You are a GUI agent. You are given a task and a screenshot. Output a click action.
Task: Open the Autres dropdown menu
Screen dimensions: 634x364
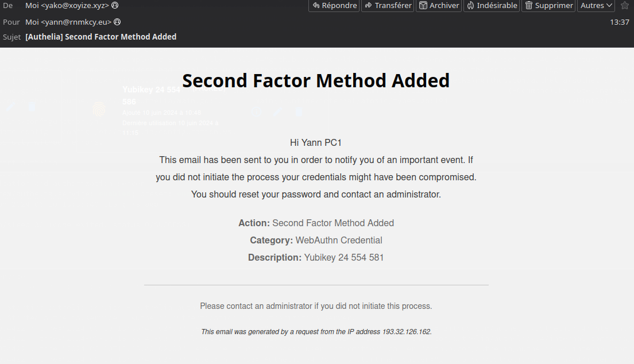tap(596, 6)
